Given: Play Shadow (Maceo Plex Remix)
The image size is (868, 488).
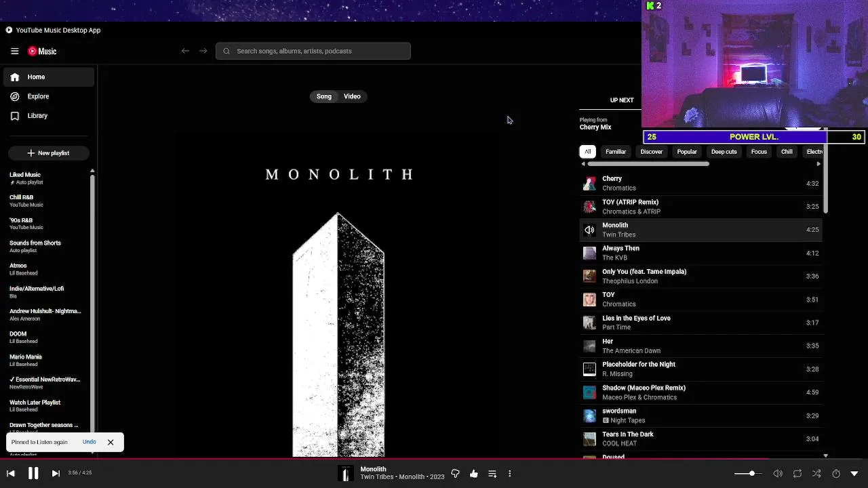Looking at the screenshot, I should [x=701, y=392].
